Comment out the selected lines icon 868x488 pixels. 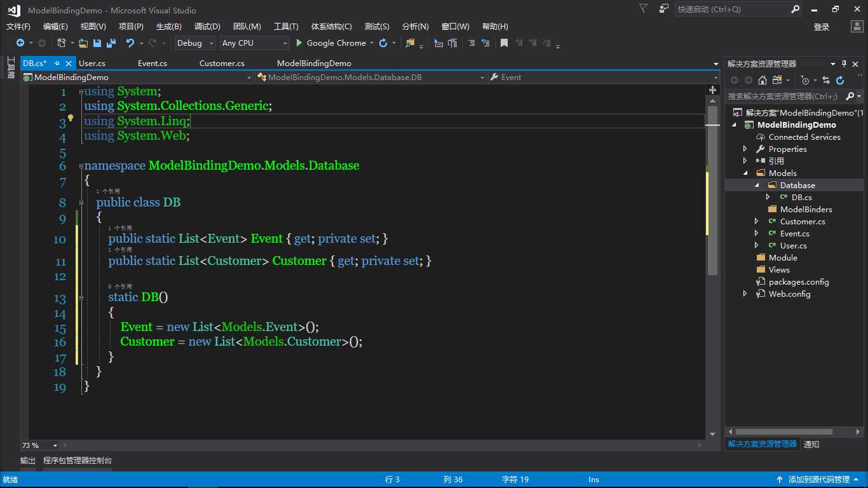(x=471, y=43)
